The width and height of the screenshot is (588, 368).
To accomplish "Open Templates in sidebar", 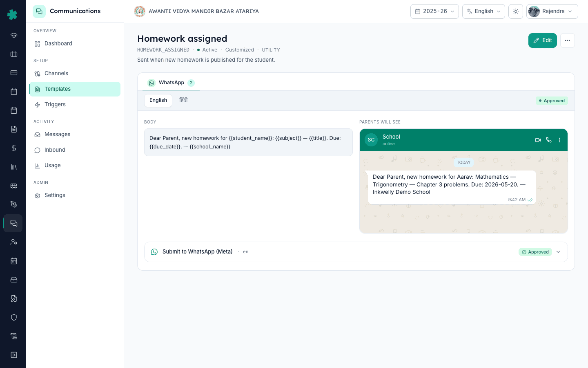I will (x=75, y=89).
